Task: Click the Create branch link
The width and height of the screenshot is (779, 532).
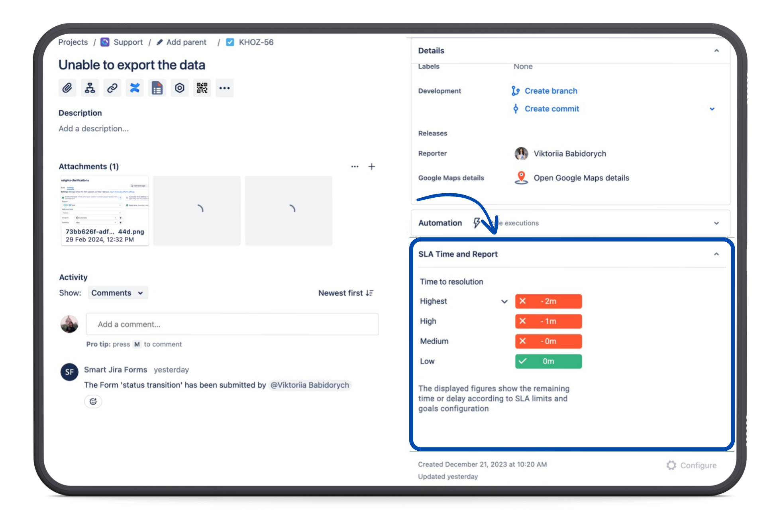Action: tap(550, 91)
